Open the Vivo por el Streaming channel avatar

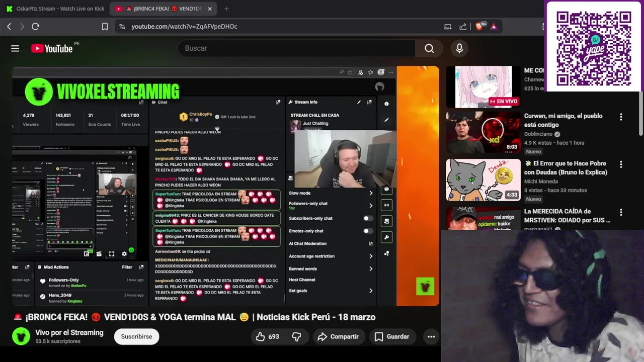pyautogui.click(x=21, y=336)
